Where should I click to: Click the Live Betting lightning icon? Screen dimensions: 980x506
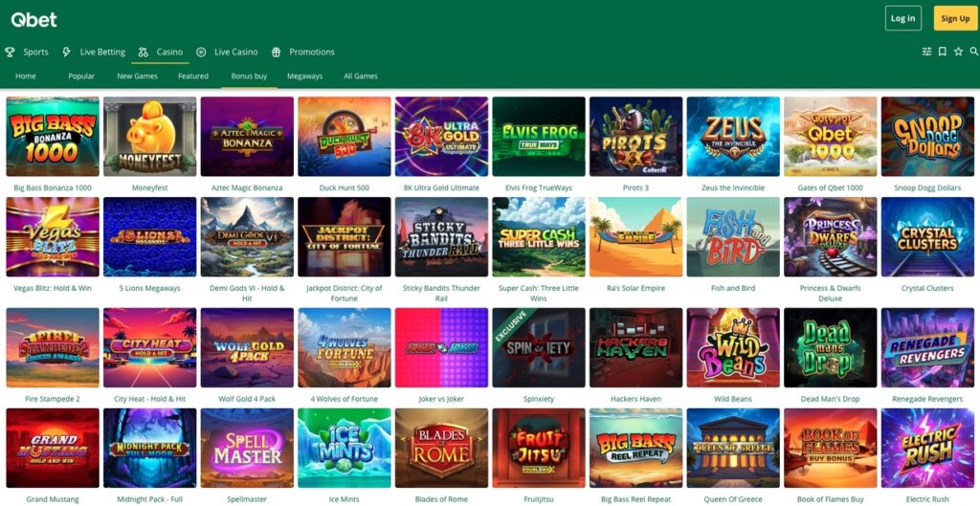(x=66, y=52)
